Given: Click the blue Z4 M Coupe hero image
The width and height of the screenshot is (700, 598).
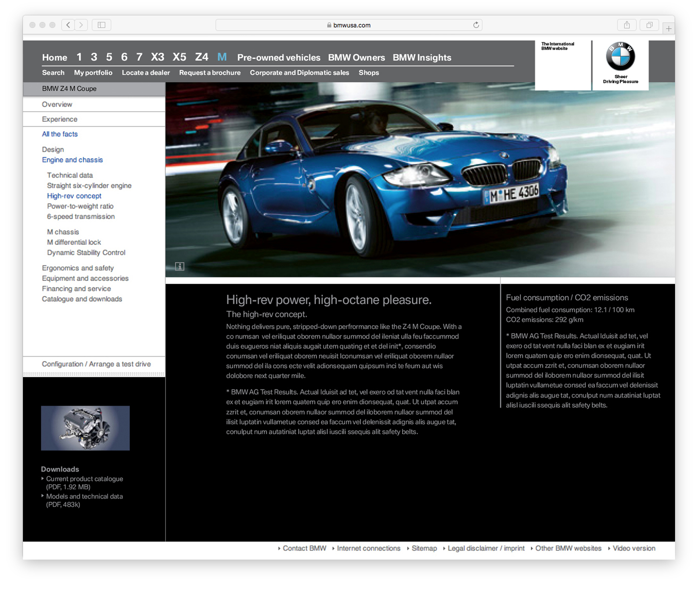Looking at the screenshot, I should [420, 180].
